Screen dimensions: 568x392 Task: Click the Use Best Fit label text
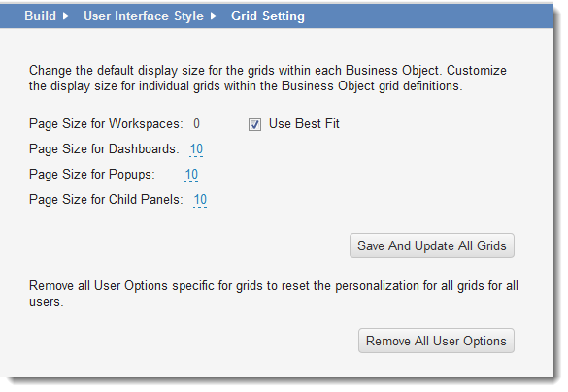304,124
